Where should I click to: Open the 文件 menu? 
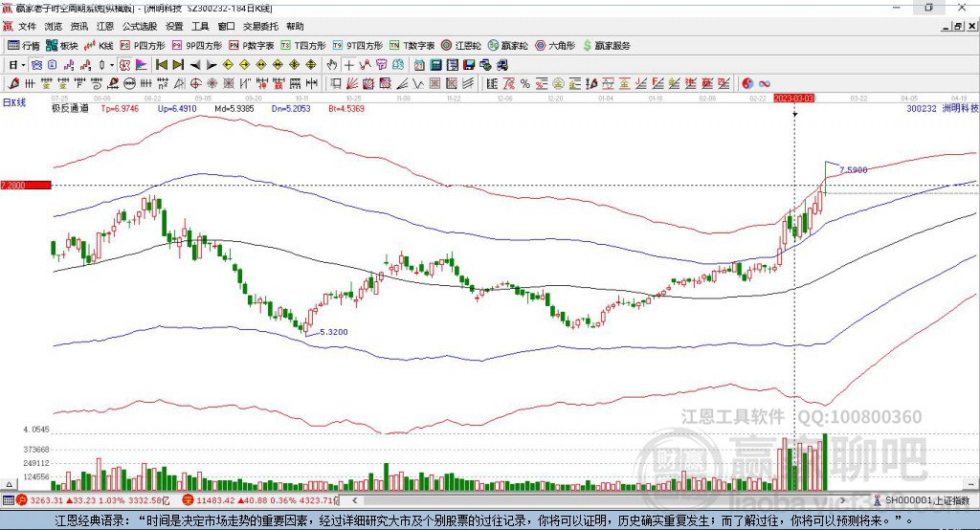click(28, 26)
